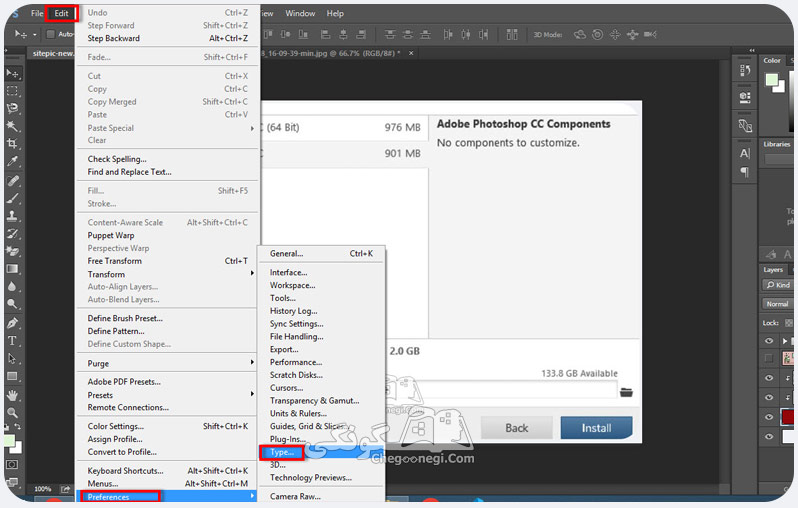Click the foreground color swatch in Color panel

(x=772, y=80)
